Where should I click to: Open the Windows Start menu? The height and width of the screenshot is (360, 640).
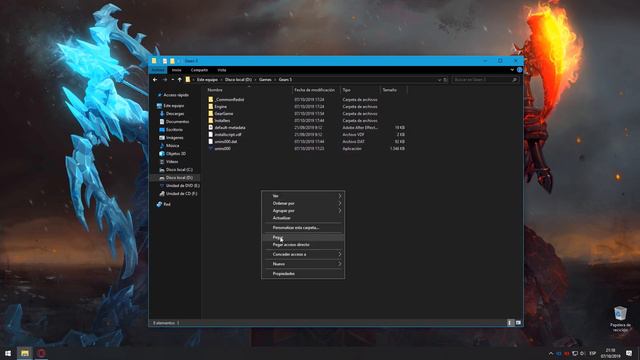8,353
